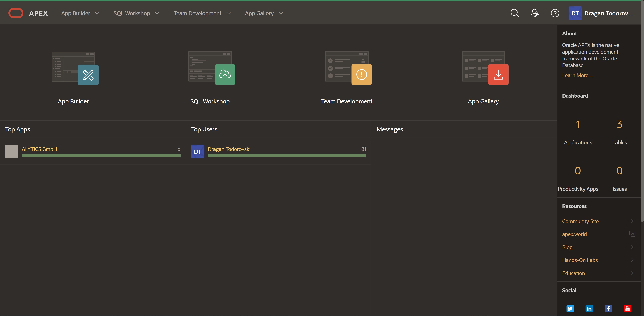Open the large App Gallery icon
Image resolution: width=644 pixels, height=316 pixels.
(485, 68)
